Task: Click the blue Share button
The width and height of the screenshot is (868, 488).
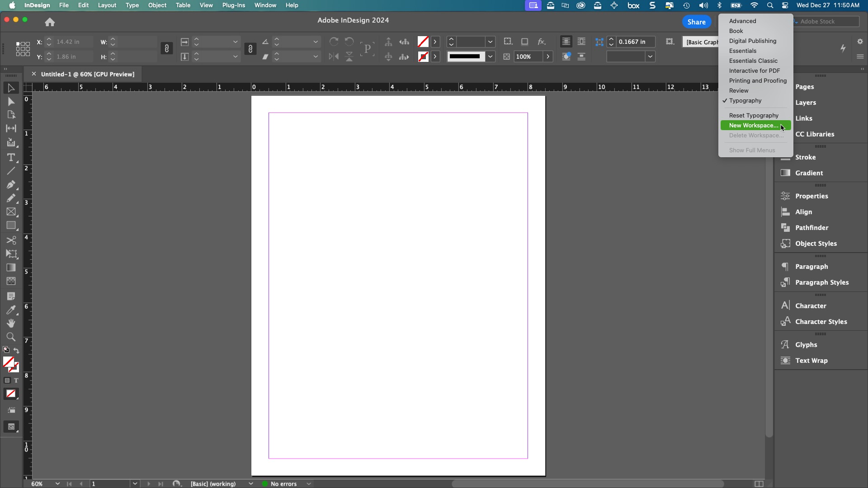Action: (696, 22)
